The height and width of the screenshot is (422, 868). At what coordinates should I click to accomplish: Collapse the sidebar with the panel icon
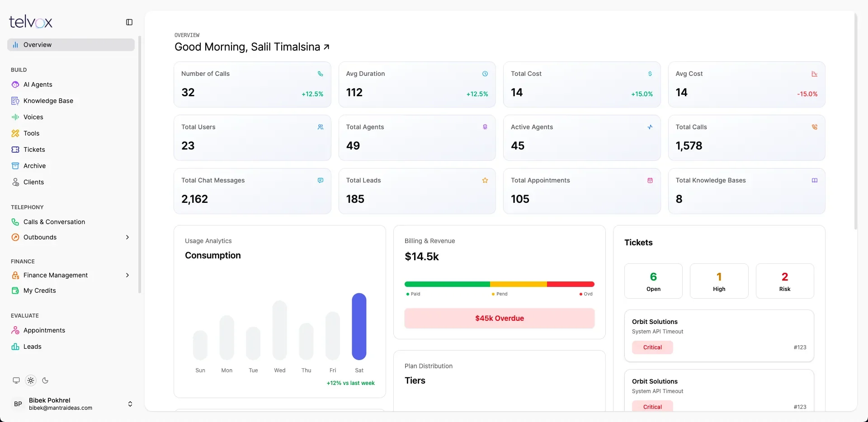(x=129, y=22)
